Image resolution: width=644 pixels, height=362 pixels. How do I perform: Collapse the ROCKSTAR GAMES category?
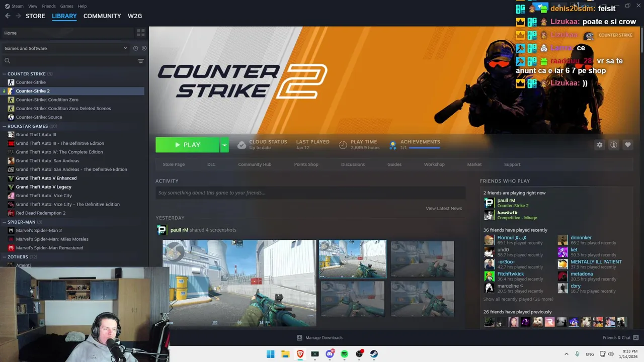pos(5,126)
